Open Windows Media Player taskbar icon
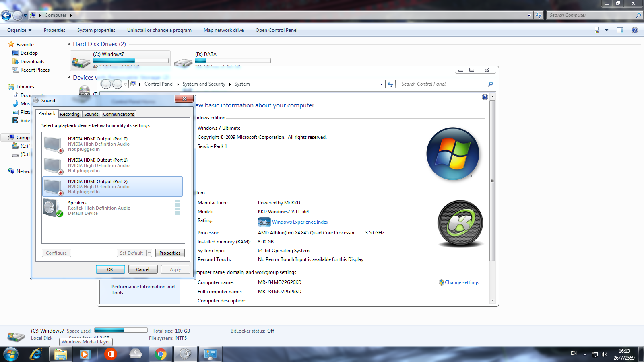The width and height of the screenshot is (644, 362). point(85,354)
